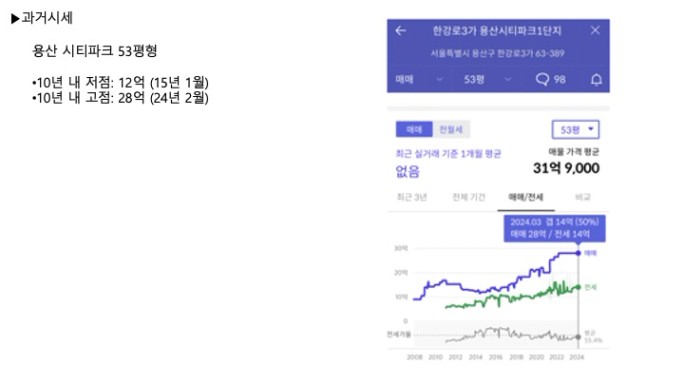
Task: Tap the back arrow icon
Action: coord(400,31)
